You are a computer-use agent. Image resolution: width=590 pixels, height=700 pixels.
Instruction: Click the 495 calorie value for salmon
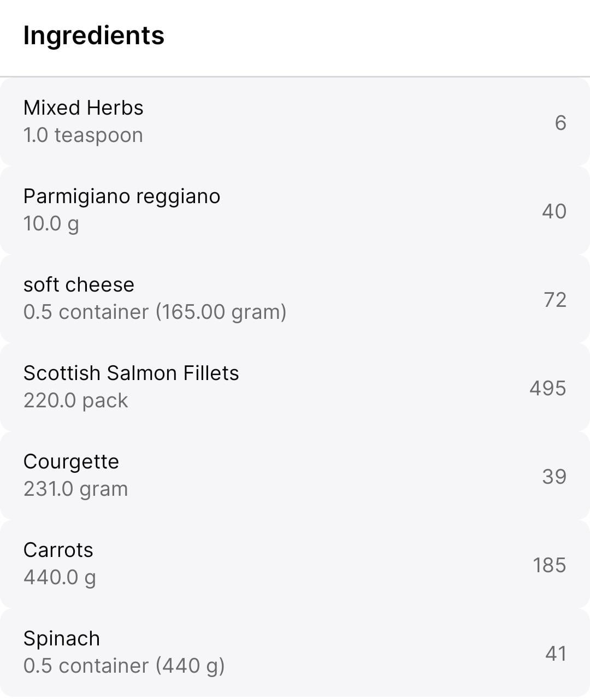pos(548,388)
